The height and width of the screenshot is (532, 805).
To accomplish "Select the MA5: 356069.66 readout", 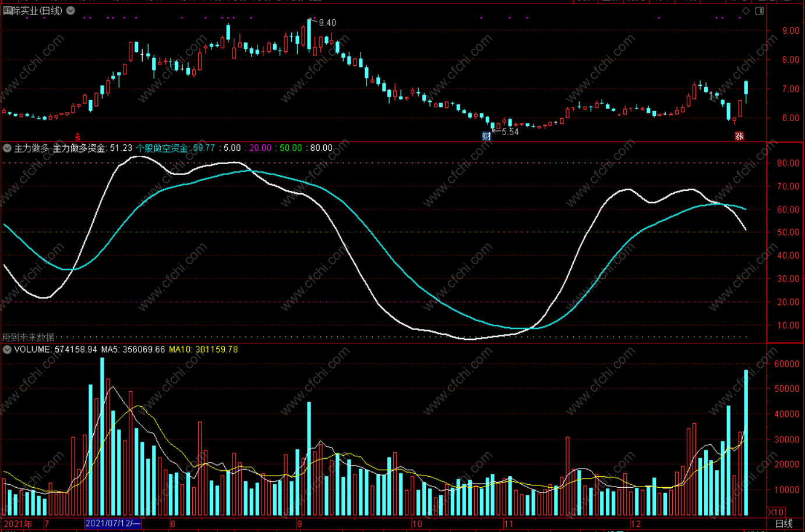I will tap(133, 349).
